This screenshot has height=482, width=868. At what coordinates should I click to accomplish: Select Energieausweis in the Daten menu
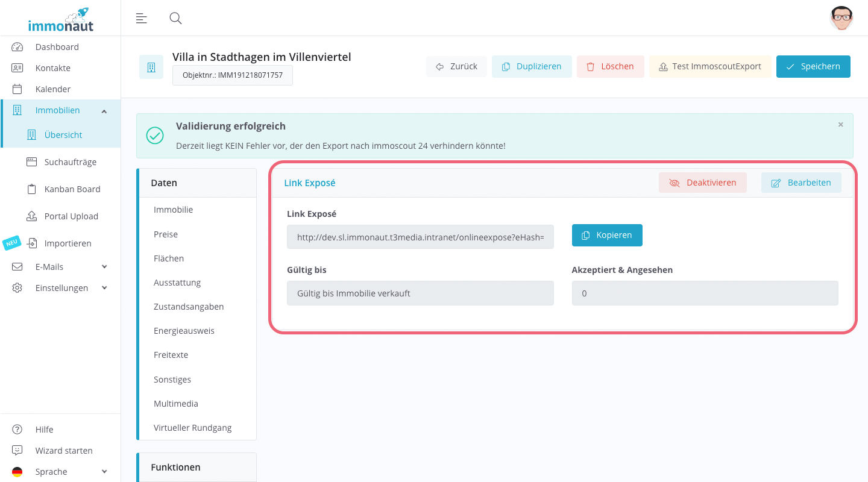point(184,331)
